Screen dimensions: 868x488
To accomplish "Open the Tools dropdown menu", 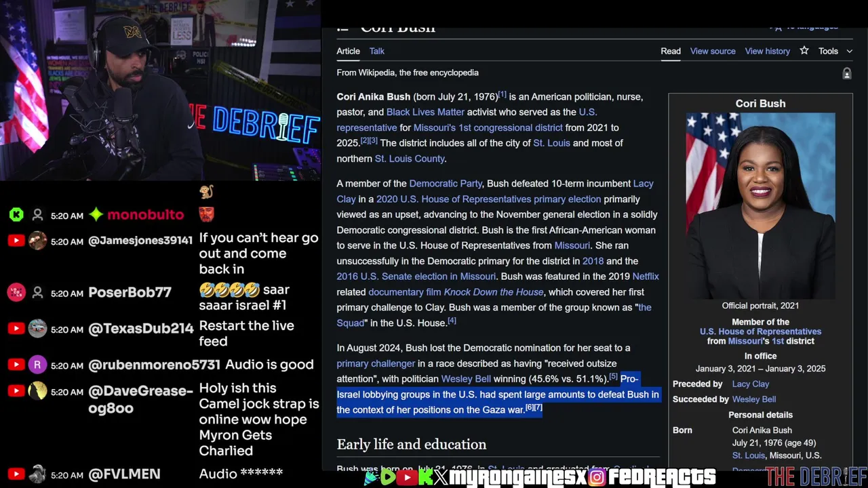I will 835,51.
